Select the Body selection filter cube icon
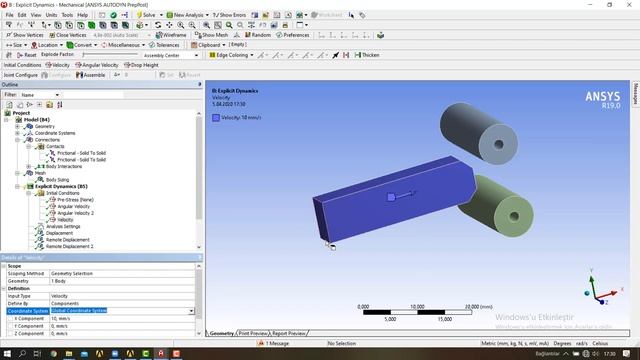This screenshot has width=640, height=360. tap(92, 25)
